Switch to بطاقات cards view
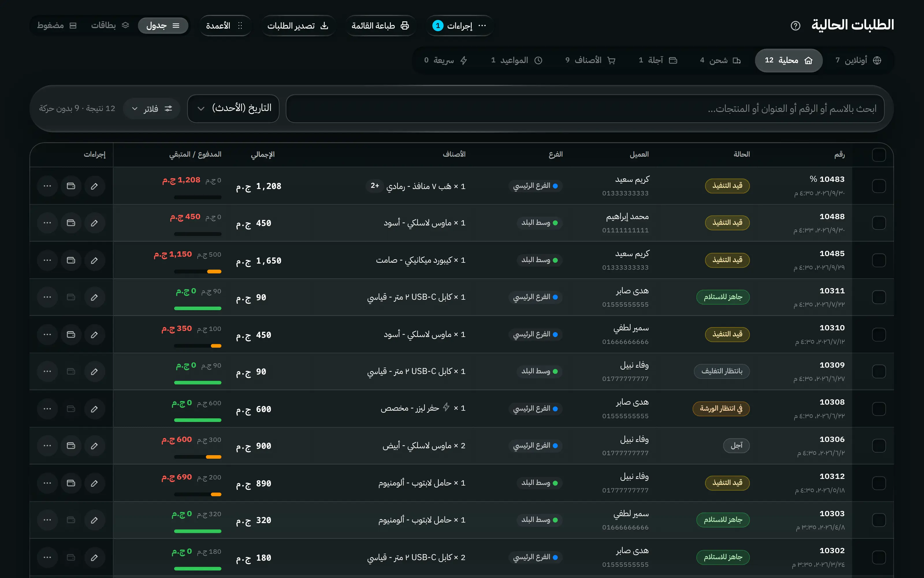The image size is (924, 578). (110, 26)
